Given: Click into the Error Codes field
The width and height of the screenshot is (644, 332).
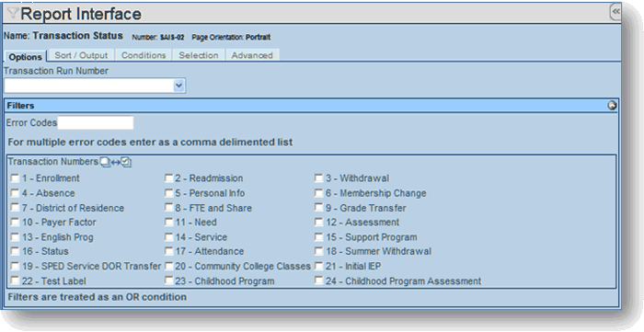Looking at the screenshot, I should click(x=96, y=122).
